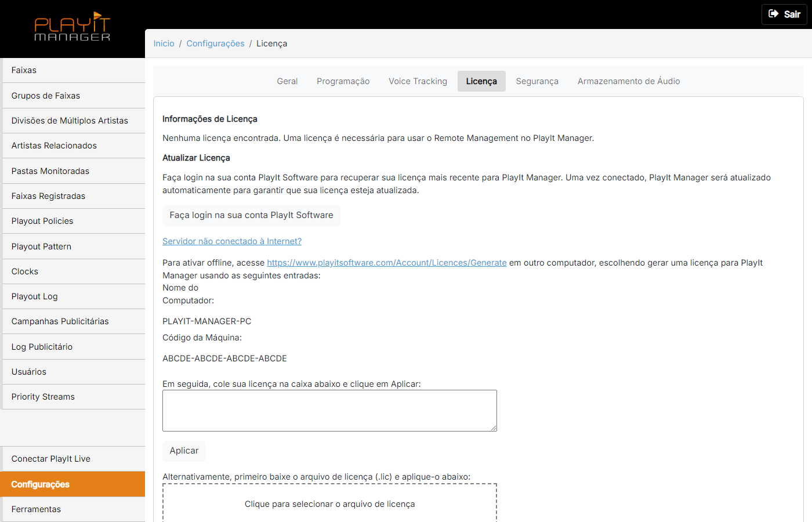Select Conectar PlayIt Live
812x522 pixels.
click(x=74, y=459)
